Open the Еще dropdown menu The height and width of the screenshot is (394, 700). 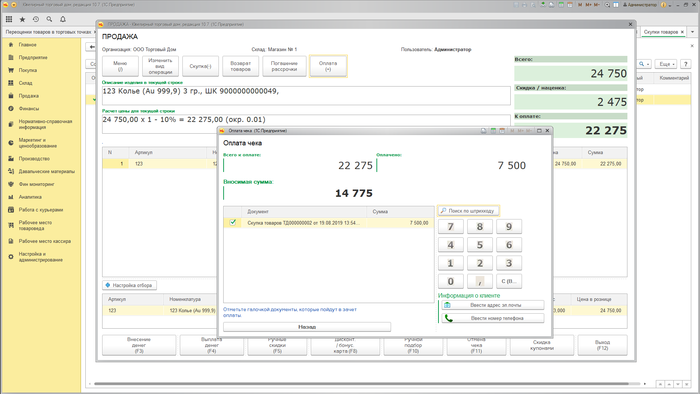[x=665, y=64]
